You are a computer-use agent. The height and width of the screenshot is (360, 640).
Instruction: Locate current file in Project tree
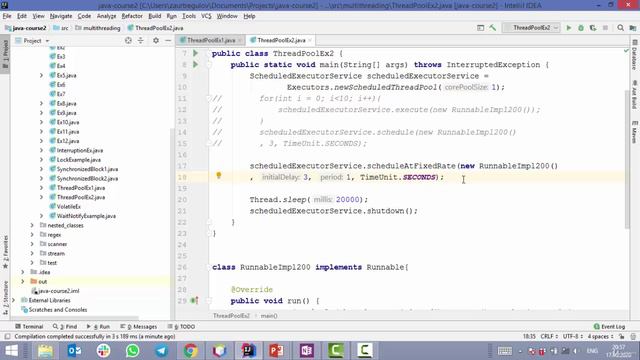tap(128, 40)
